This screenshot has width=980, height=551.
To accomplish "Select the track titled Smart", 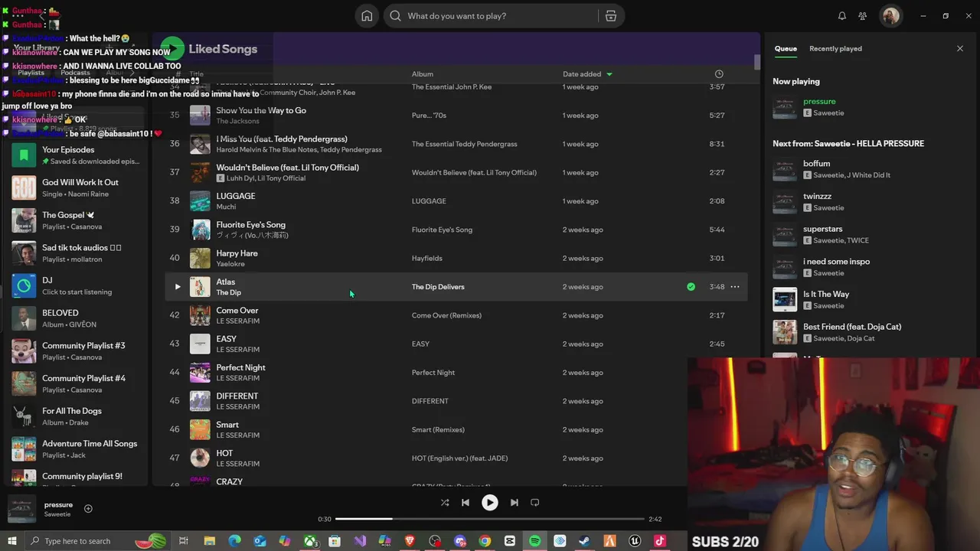I will point(227,425).
